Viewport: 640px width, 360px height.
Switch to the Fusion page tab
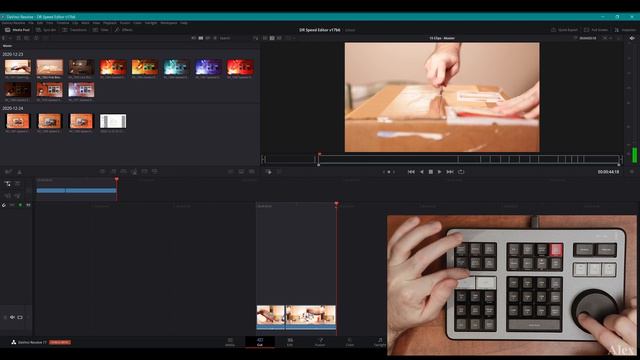pyautogui.click(x=320, y=342)
